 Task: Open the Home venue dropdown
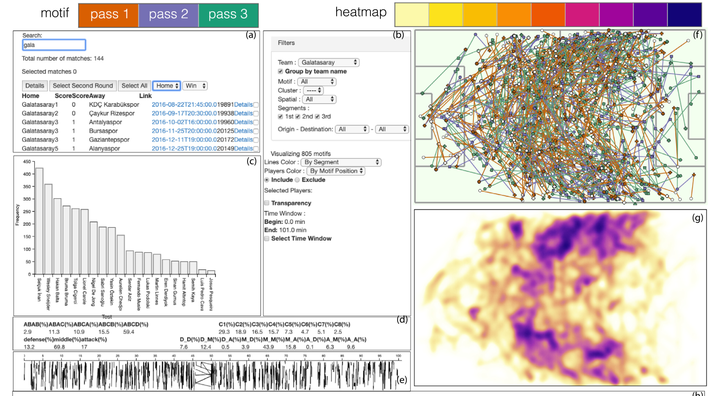[166, 85]
